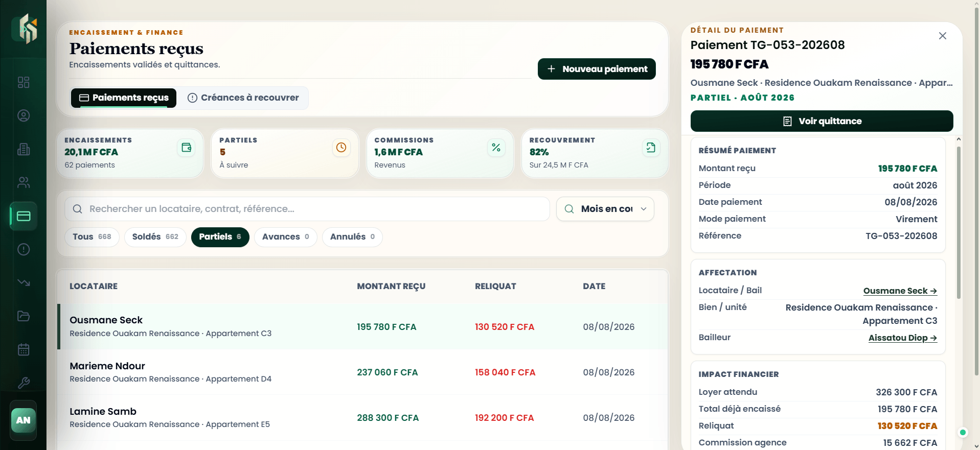This screenshot has width=980, height=450.
Task: Select the Lamine Samb payment row
Action: point(362,417)
